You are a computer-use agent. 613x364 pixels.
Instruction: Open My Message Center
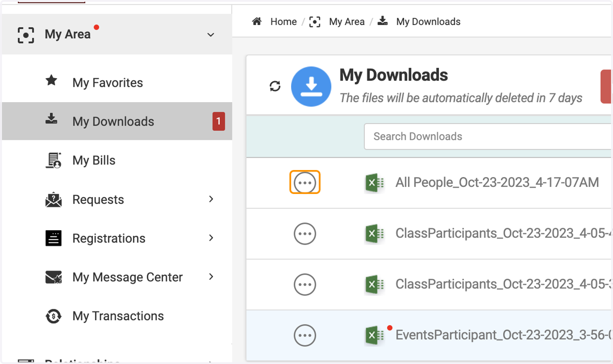(x=128, y=277)
